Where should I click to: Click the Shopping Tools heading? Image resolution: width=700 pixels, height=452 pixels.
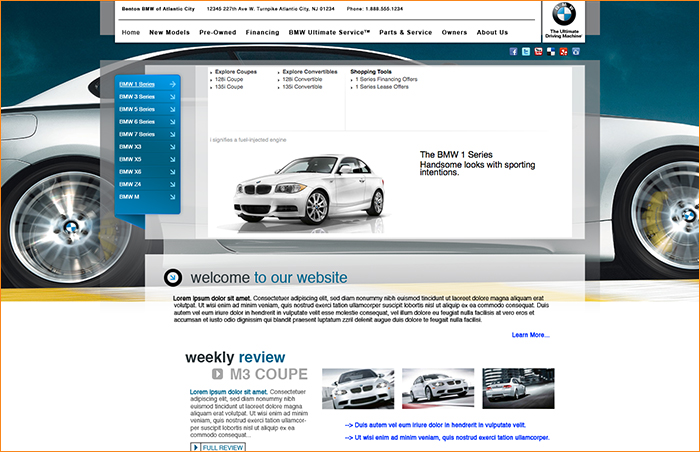371,71
